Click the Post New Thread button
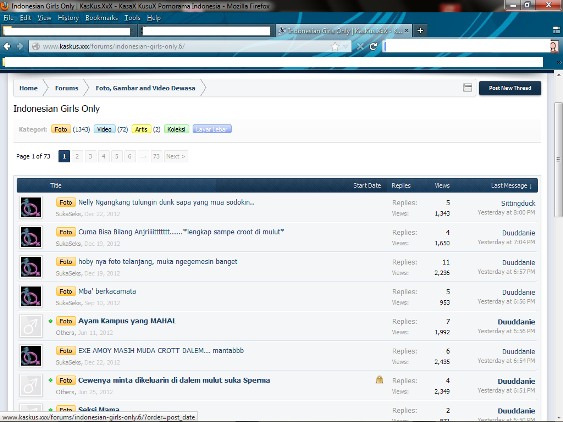 click(510, 88)
